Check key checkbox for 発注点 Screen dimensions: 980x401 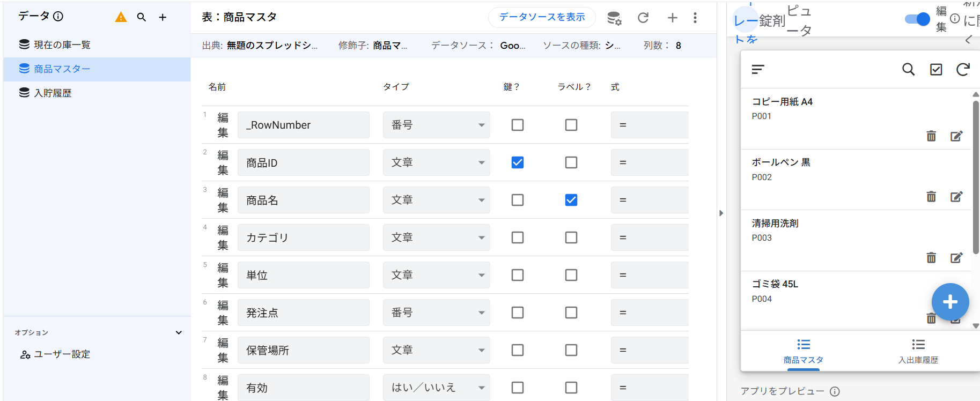518,313
